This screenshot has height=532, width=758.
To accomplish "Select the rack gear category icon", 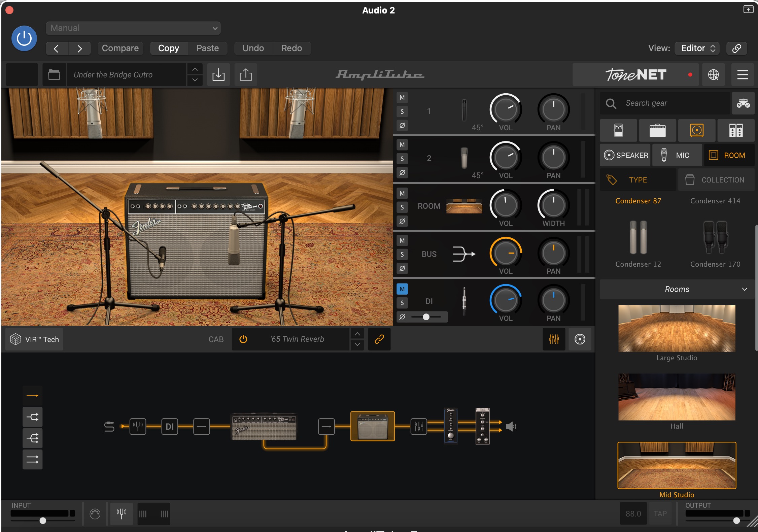I will pyautogui.click(x=736, y=130).
